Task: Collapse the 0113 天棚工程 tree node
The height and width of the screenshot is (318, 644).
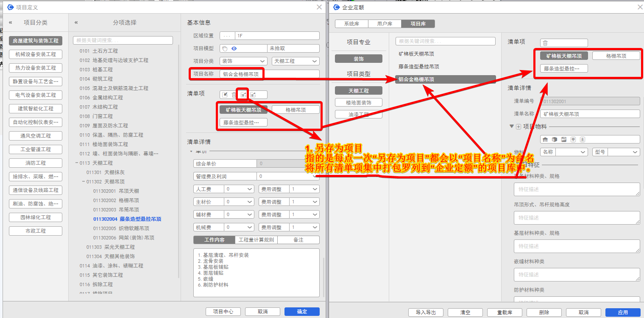Action: click(x=76, y=163)
